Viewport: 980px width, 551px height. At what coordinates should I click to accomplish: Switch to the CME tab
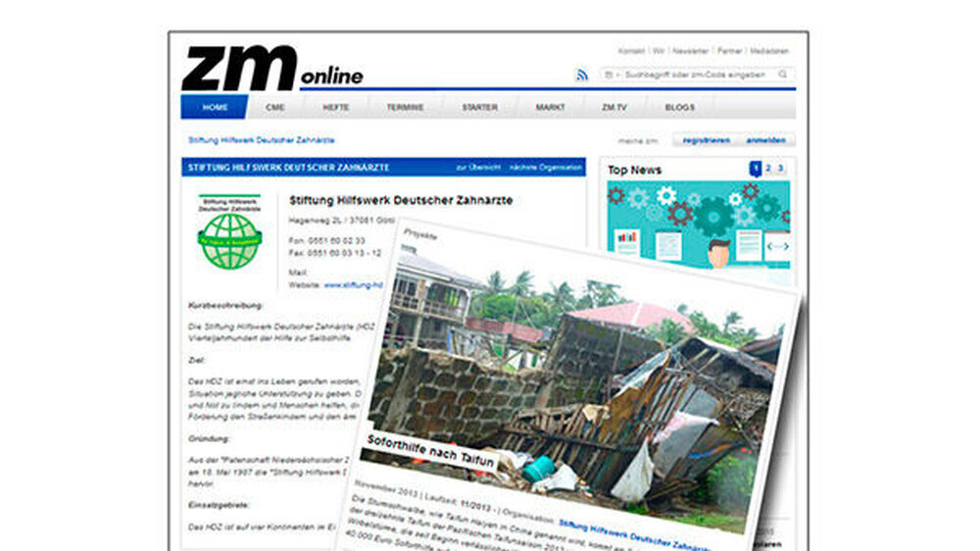click(275, 107)
